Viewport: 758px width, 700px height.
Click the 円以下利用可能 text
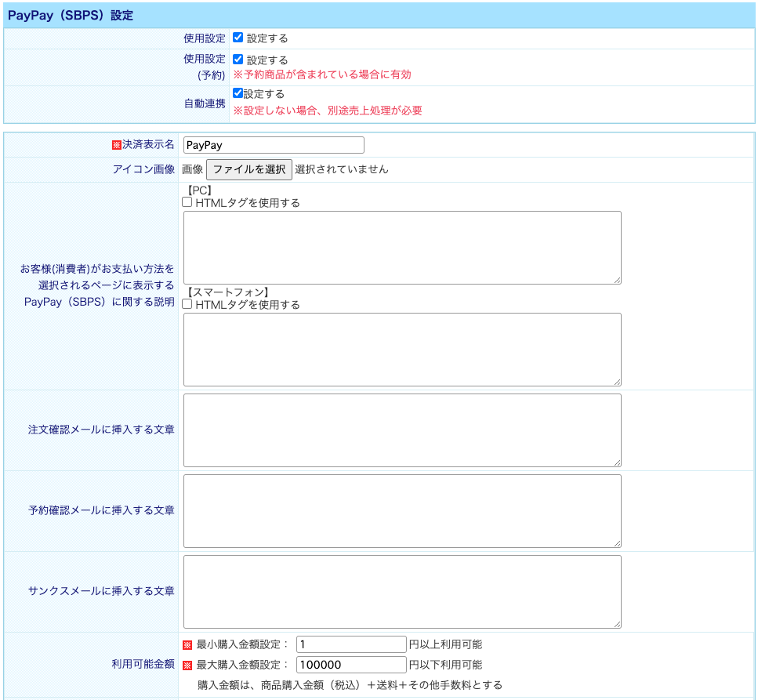(446, 665)
